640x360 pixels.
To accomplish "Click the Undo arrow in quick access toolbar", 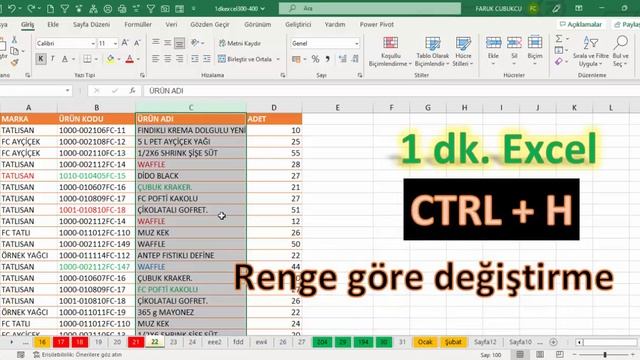I will 11,8.
